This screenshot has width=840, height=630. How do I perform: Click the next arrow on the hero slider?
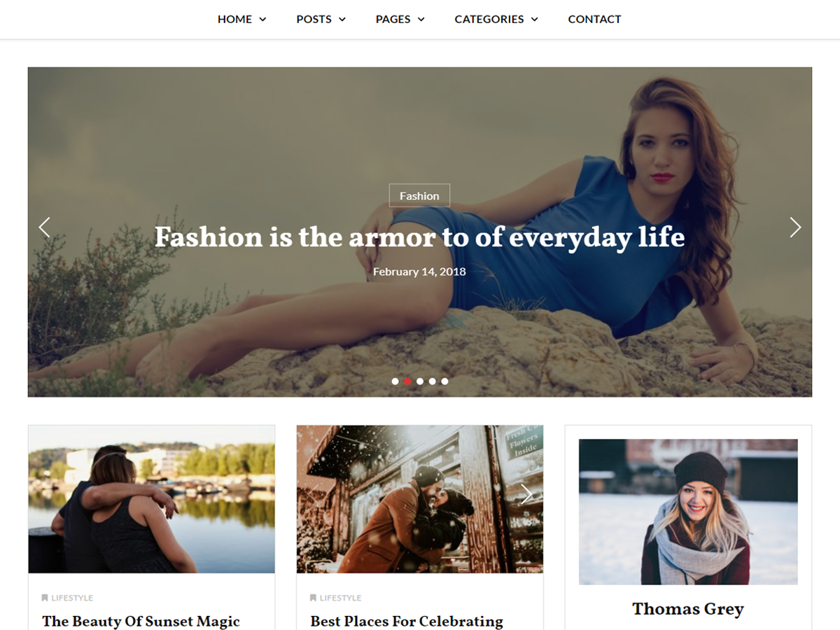[795, 227]
